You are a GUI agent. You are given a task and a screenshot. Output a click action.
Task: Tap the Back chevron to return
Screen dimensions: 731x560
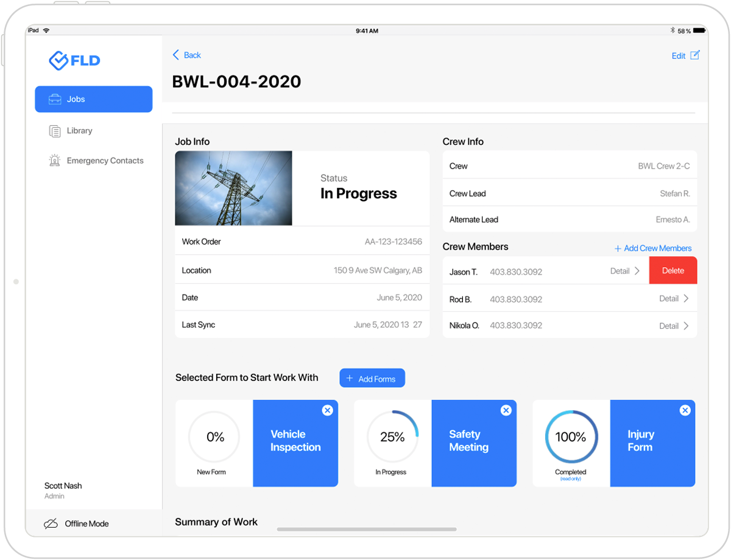176,55
